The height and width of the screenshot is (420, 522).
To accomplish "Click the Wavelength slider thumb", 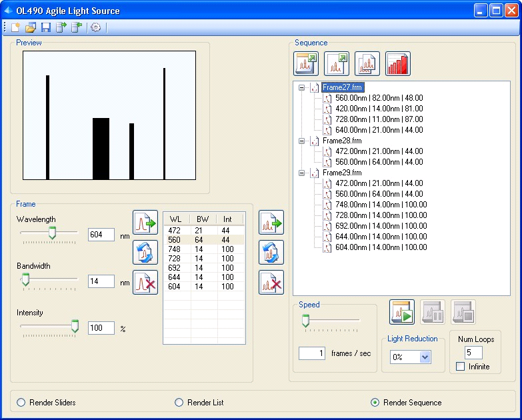I will [x=52, y=233].
